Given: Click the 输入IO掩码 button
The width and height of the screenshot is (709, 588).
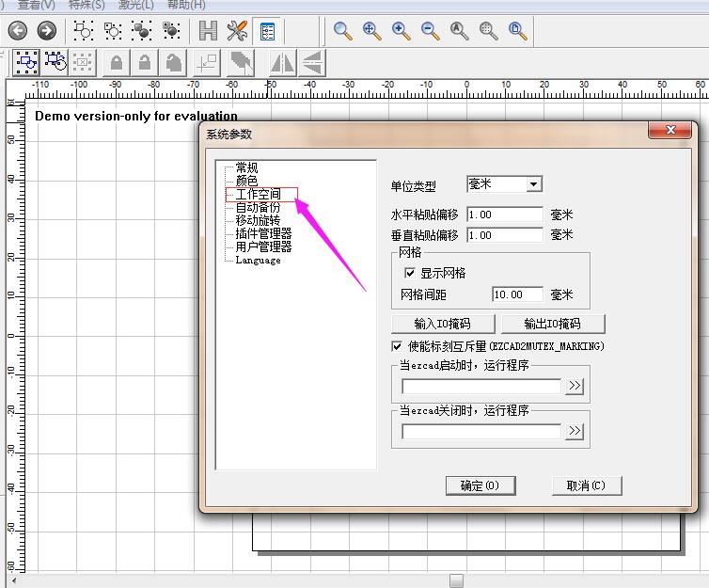Looking at the screenshot, I should [442, 324].
